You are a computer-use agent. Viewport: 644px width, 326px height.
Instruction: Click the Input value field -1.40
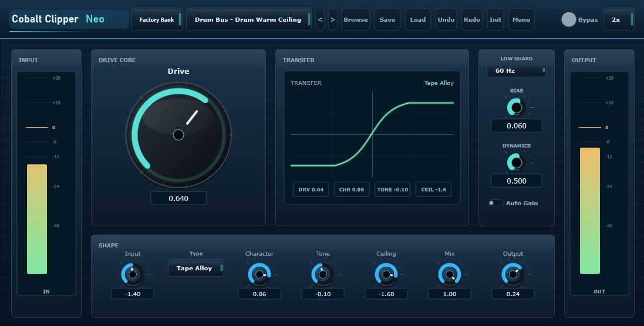pos(132,294)
